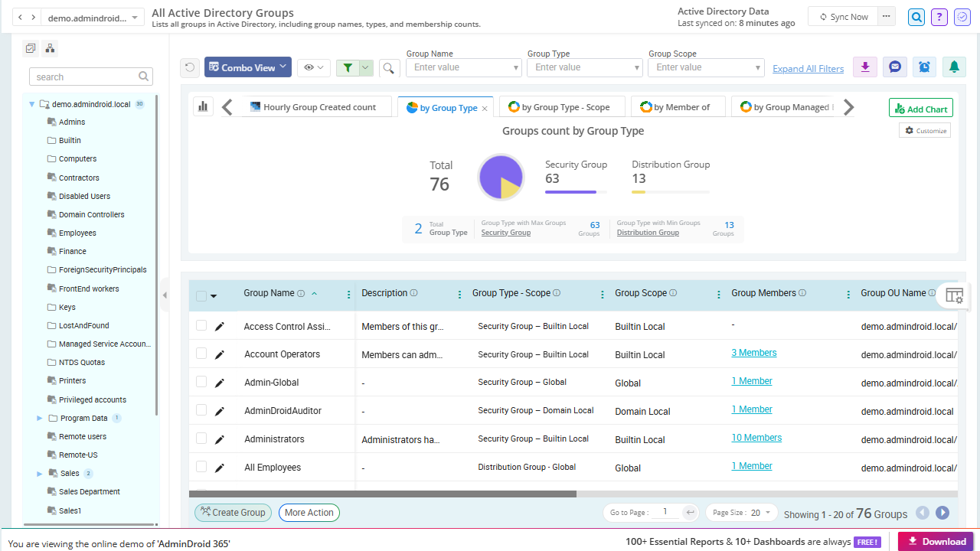Image resolution: width=980 pixels, height=551 pixels.
Task: Open the magnifier search icon in the filter bar
Action: point(389,68)
